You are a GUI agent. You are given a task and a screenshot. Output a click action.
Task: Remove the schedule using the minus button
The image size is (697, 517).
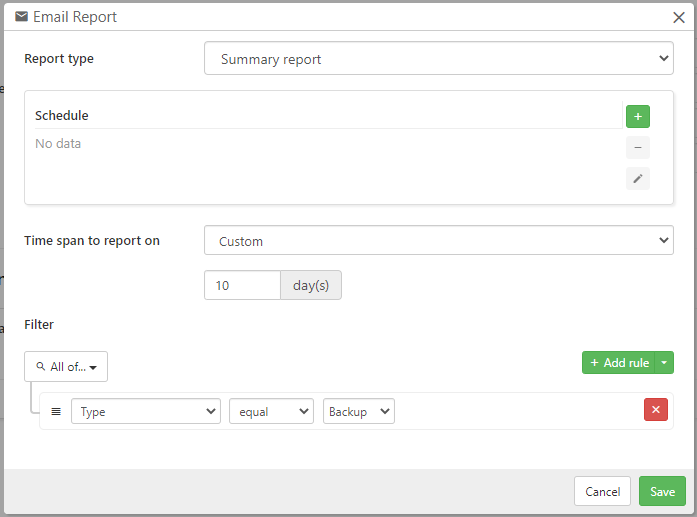[637, 147]
